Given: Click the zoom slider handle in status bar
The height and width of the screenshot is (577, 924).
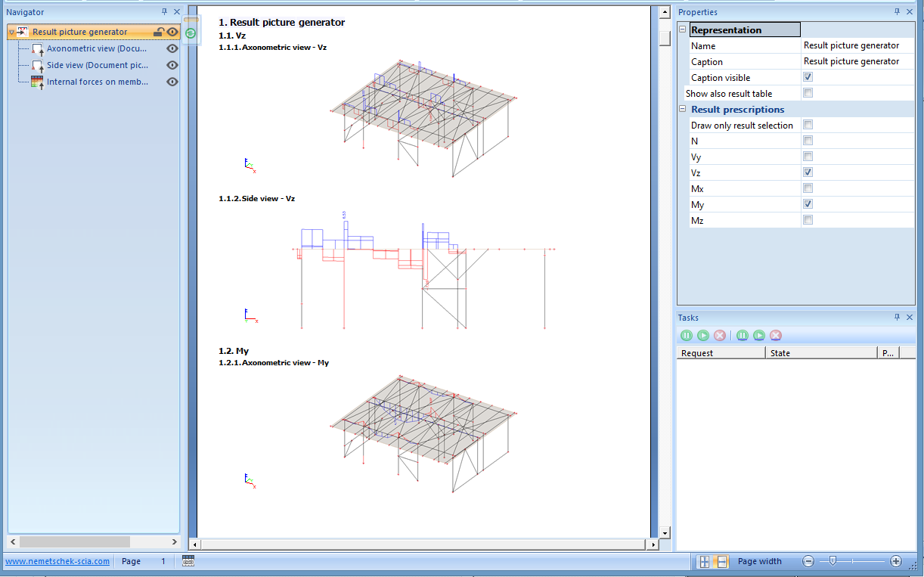Looking at the screenshot, I should [833, 561].
